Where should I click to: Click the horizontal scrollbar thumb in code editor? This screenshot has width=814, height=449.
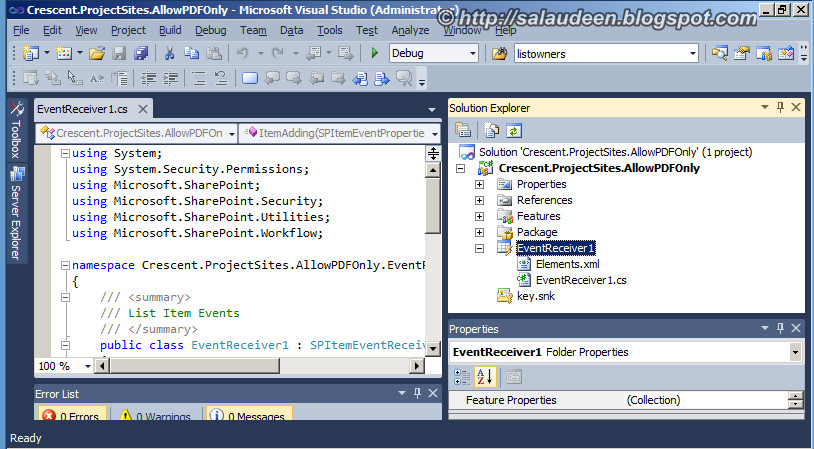click(195, 366)
